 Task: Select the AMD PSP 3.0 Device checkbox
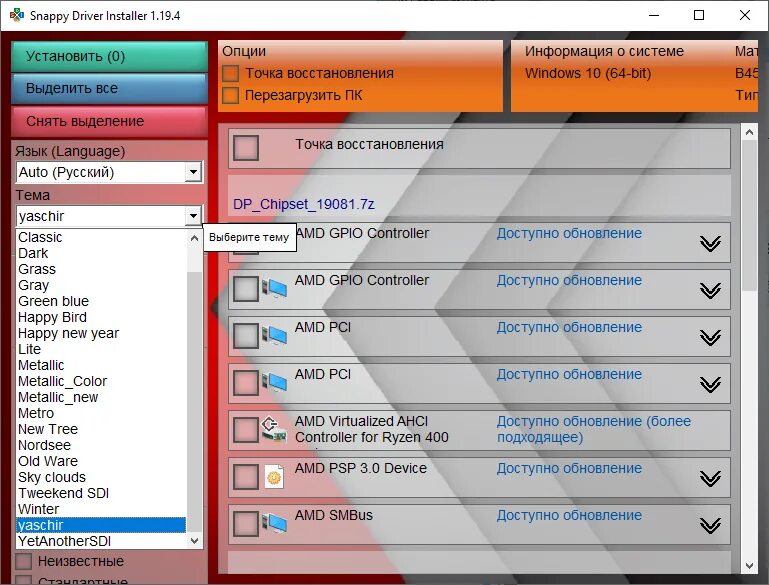coord(246,477)
